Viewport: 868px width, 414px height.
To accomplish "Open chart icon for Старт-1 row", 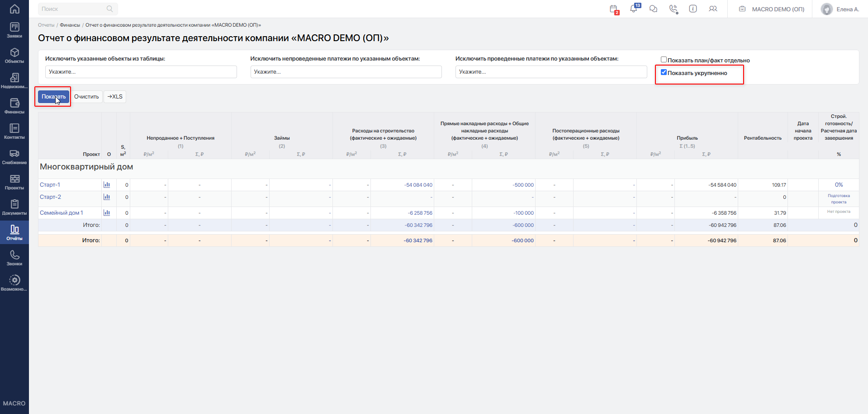I will point(107,184).
